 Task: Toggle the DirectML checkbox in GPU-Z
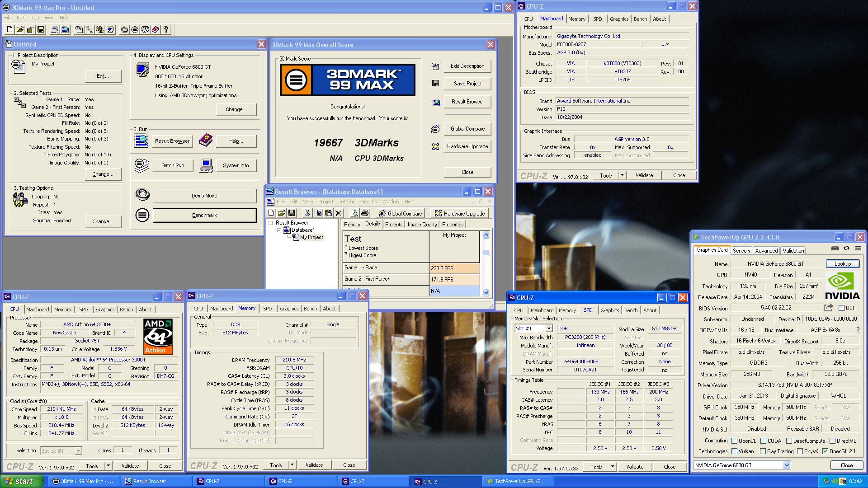(832, 441)
